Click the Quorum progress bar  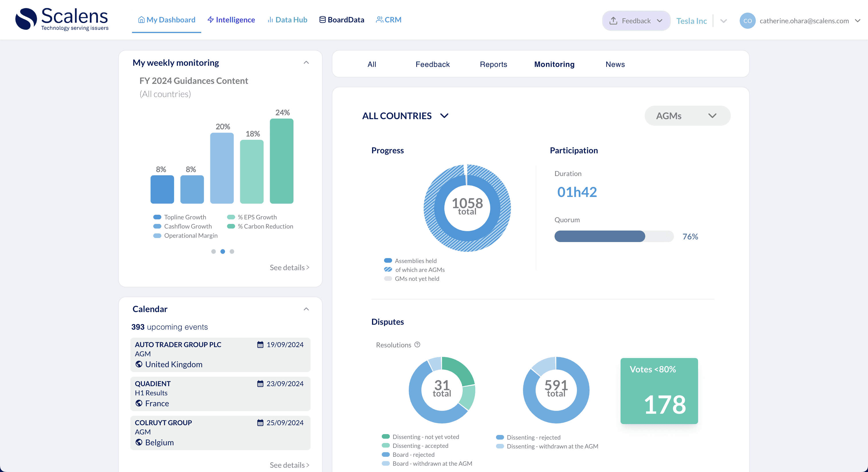tap(614, 236)
